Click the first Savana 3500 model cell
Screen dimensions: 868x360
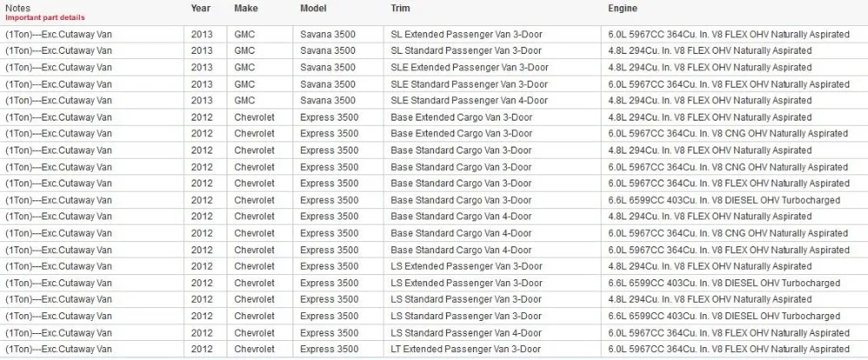pyautogui.click(x=339, y=35)
